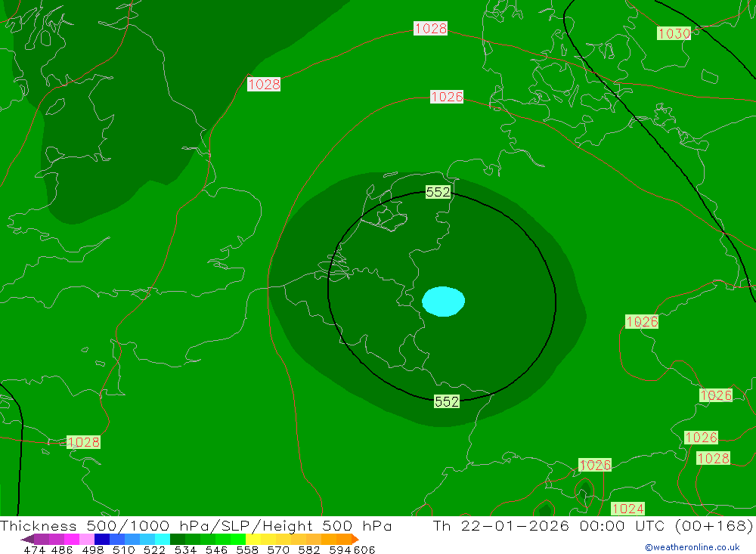This screenshot has width=756, height=554.
Task: Click the 1028 label at the map's top edge
Action: pos(431,29)
